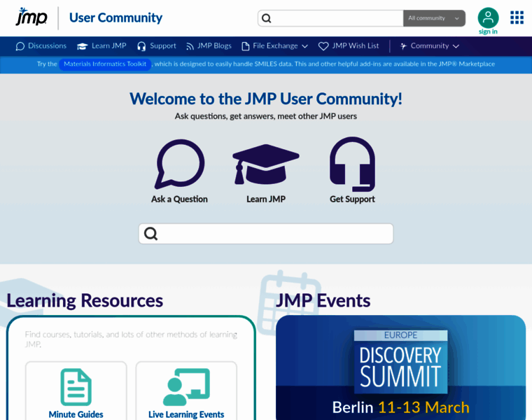Click the main page search magnifier icon

tap(150, 234)
